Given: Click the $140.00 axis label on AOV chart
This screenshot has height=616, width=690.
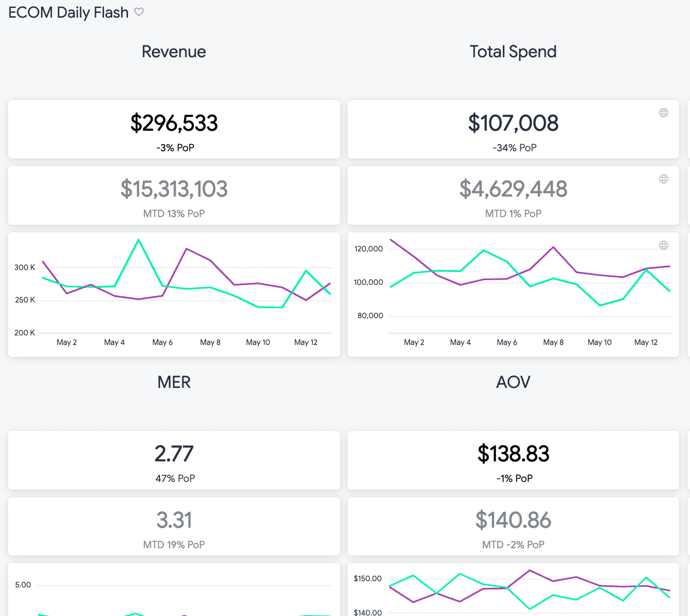Looking at the screenshot, I should [368, 612].
